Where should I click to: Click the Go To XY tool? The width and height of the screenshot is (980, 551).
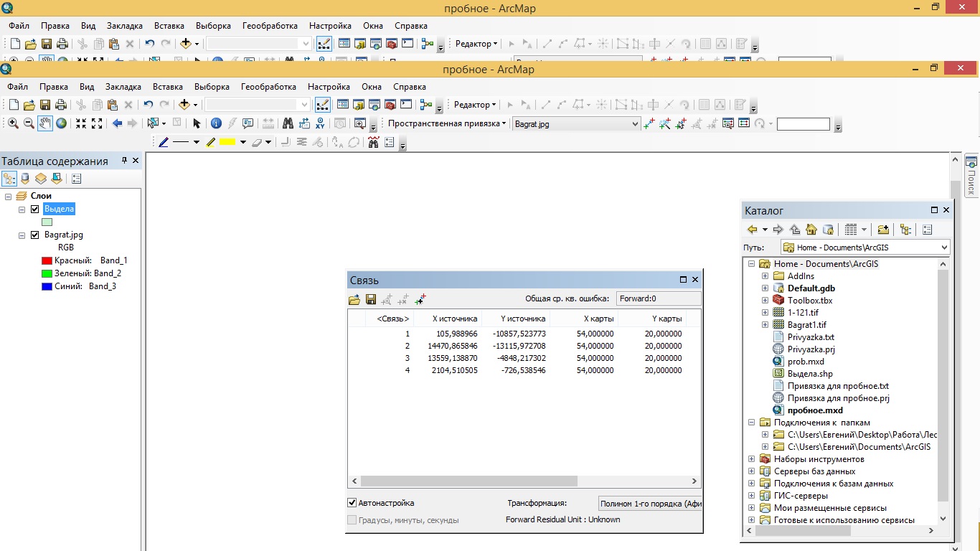320,123
